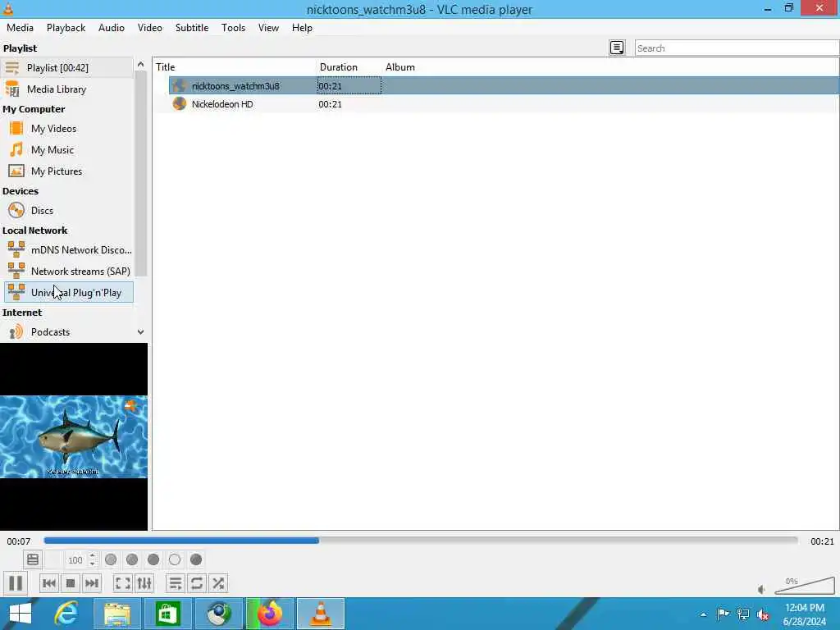The image size is (840, 630).
Task: Select Nickelodeon HD playlist entry
Action: point(504,104)
